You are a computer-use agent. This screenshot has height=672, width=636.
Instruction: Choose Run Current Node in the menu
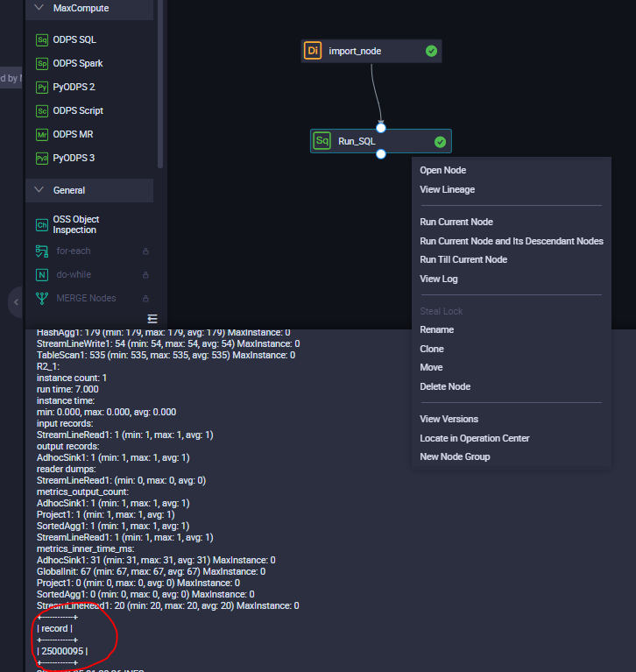pyautogui.click(x=456, y=222)
